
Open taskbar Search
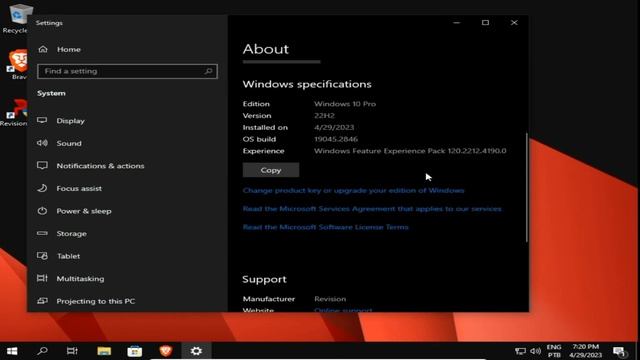(x=42, y=351)
